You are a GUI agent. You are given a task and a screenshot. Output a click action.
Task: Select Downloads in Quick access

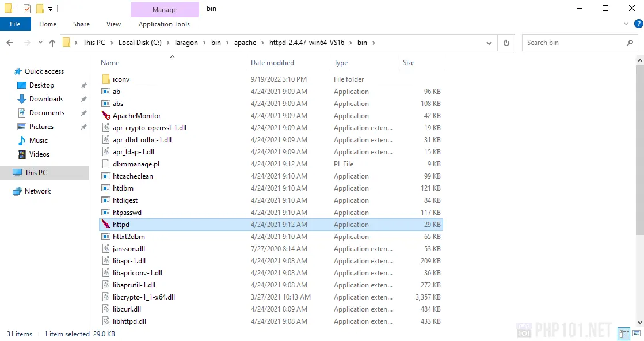[x=46, y=99]
